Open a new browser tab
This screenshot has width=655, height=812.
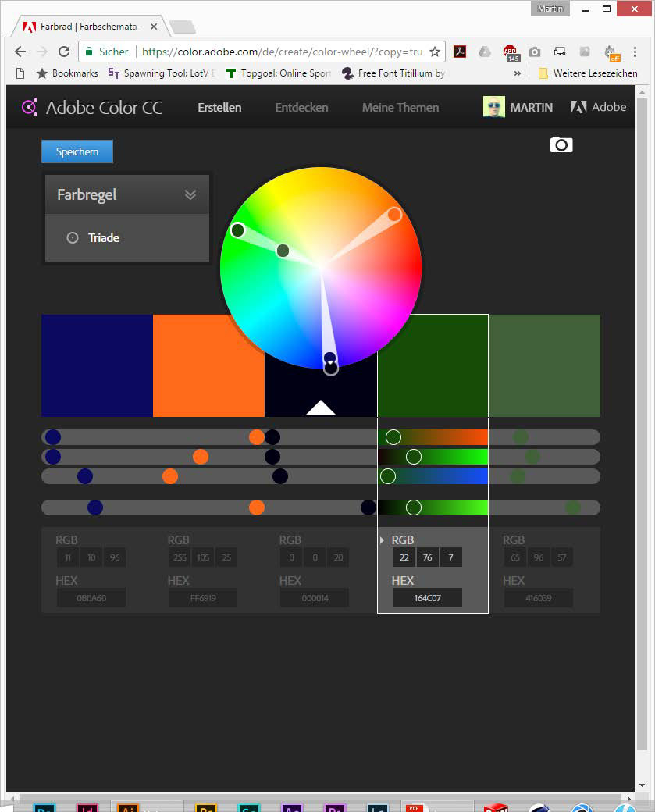click(x=182, y=27)
